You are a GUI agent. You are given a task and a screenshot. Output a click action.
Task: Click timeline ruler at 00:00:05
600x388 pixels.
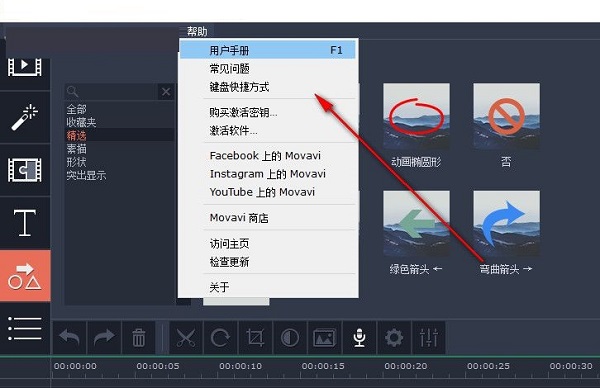(x=158, y=366)
